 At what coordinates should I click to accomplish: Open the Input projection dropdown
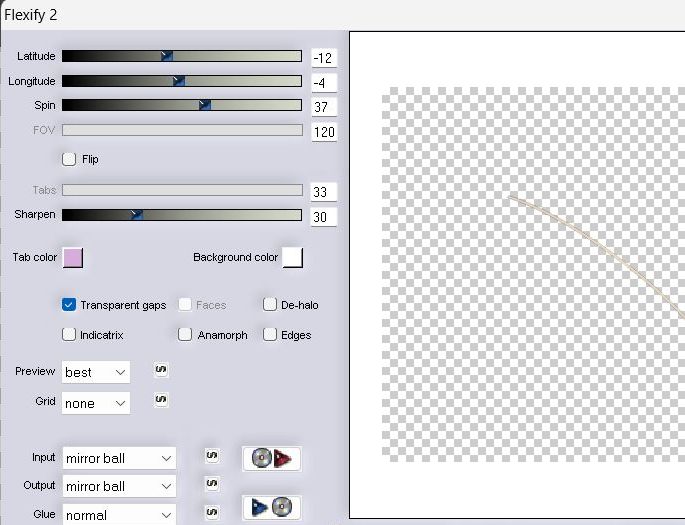coord(118,458)
